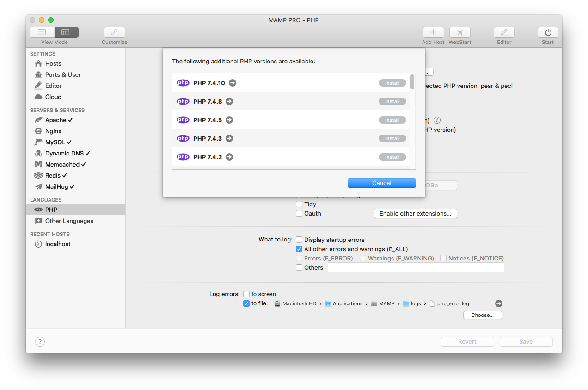Cancel the PHP versions dialog
The image size is (588, 390).
point(381,183)
